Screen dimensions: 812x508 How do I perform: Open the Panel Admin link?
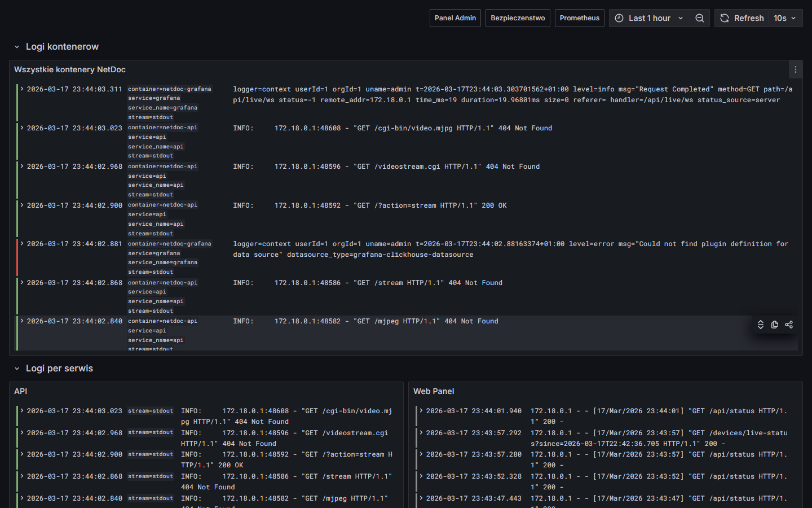[455, 18]
